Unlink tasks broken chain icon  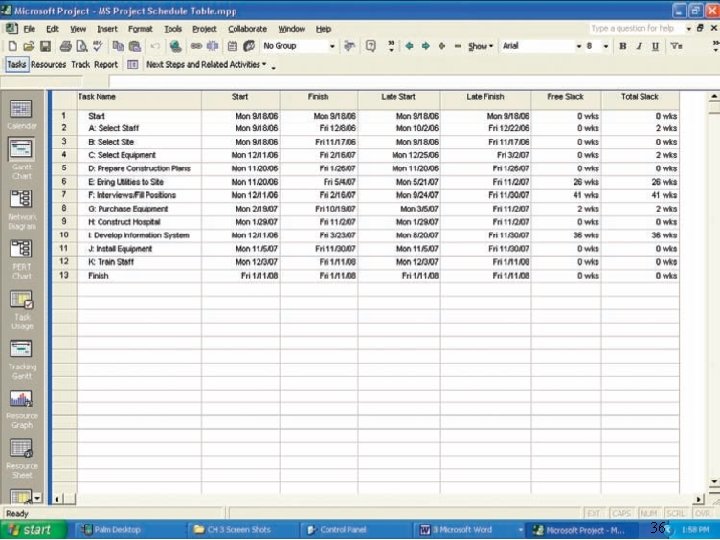tap(212, 46)
